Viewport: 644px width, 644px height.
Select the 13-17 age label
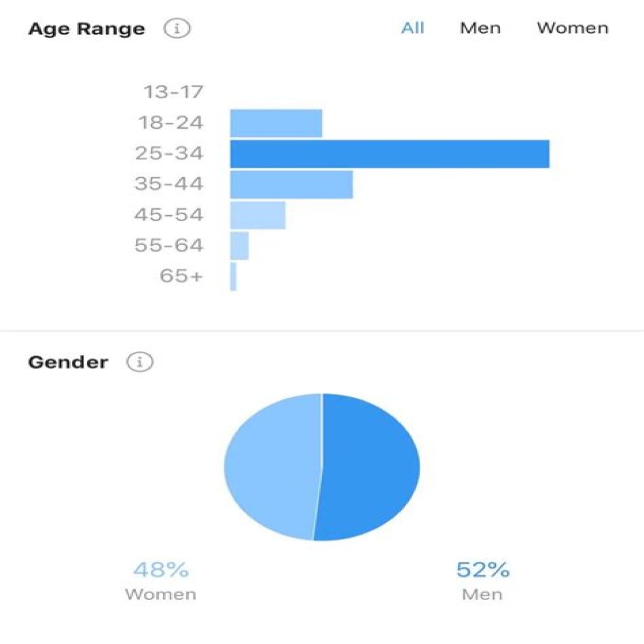tap(173, 92)
